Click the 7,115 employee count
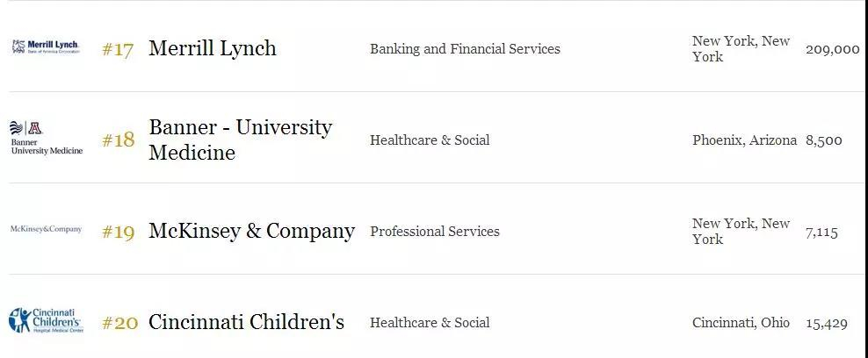This screenshot has width=868, height=358. tap(821, 232)
